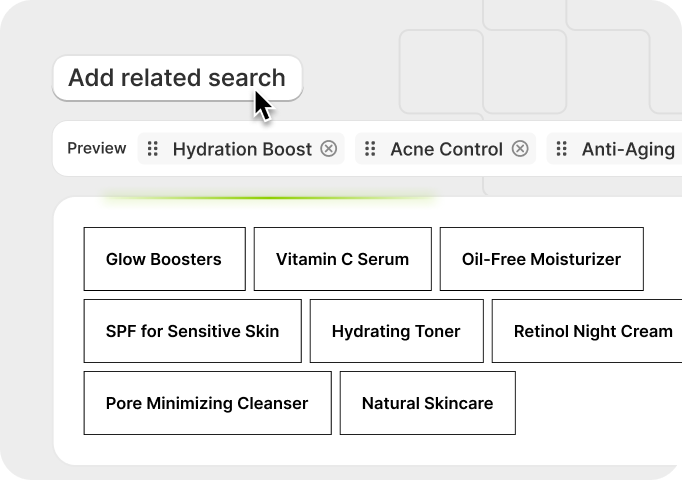
Task: Choose the Glow Boosters suggestion
Action: point(164,259)
